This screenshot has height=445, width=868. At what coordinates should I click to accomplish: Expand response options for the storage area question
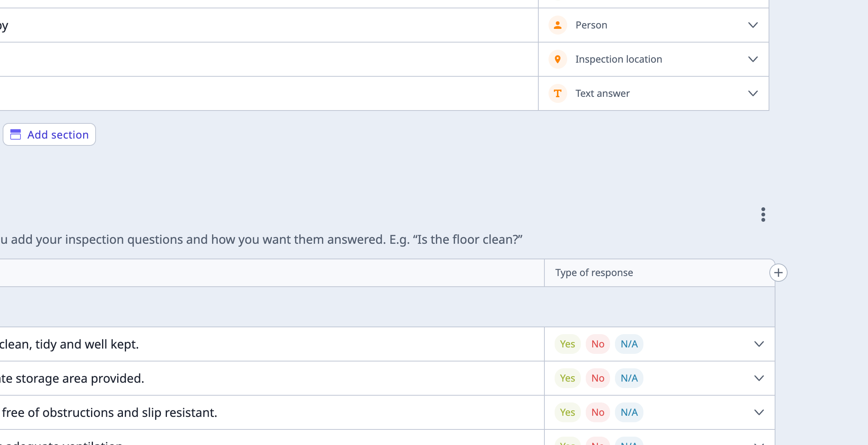click(759, 378)
